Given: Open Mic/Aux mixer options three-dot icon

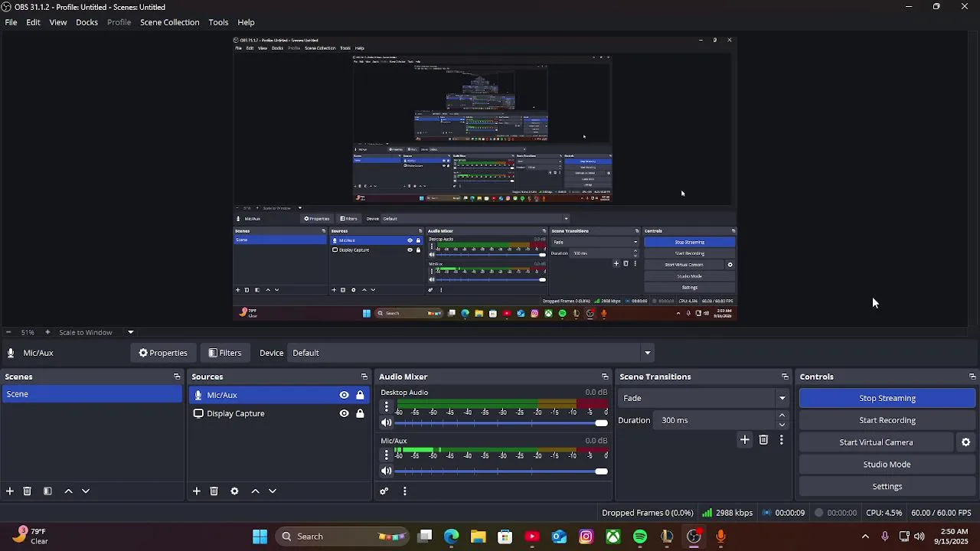Looking at the screenshot, I should (387, 455).
